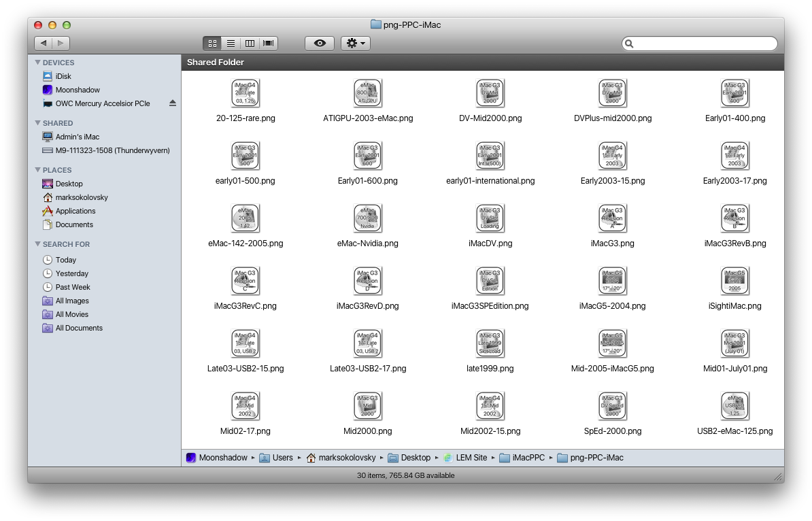The height and width of the screenshot is (521, 812).
Task: Switch to icon view mode
Action: (212, 44)
